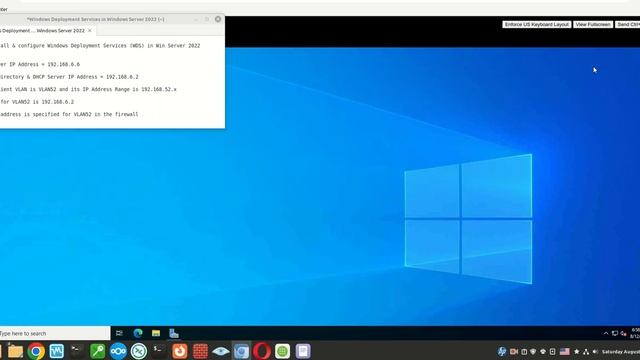The image size is (640, 360).
Task: Click the host panel volume icon
Action: click(595, 351)
